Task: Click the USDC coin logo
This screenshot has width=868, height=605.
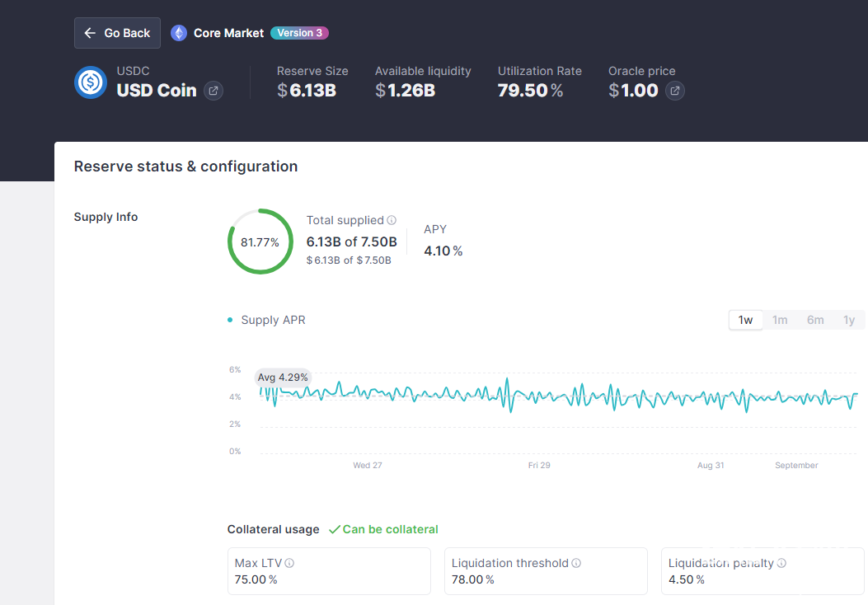Action: click(x=91, y=82)
